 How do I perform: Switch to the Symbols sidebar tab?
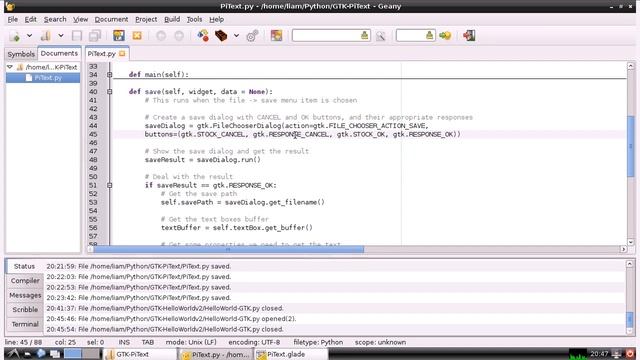[x=21, y=54]
